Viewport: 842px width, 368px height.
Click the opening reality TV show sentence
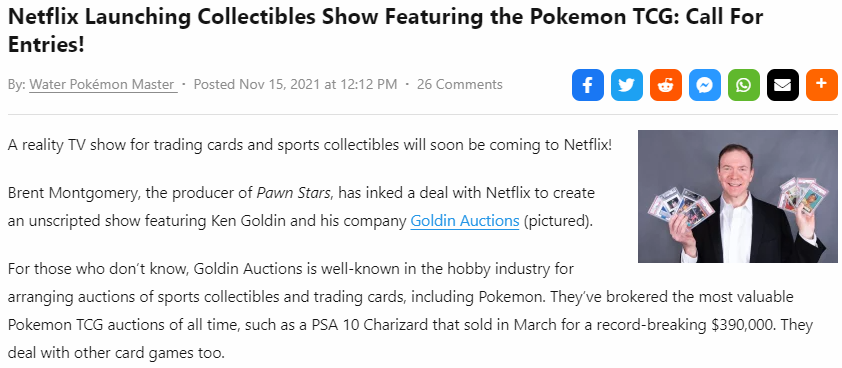pyautogui.click(x=310, y=145)
